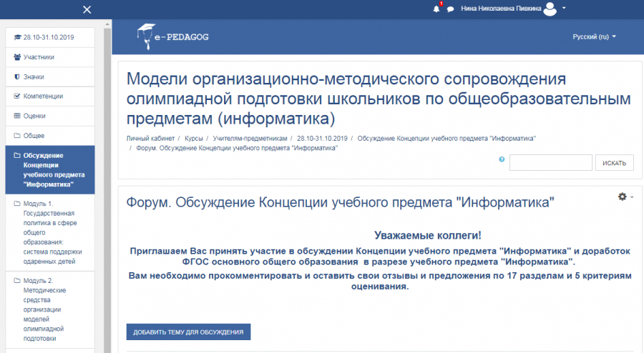The width and height of the screenshot is (644, 353).
Task: Open Компетенции in the sidebar
Action: (x=50, y=96)
